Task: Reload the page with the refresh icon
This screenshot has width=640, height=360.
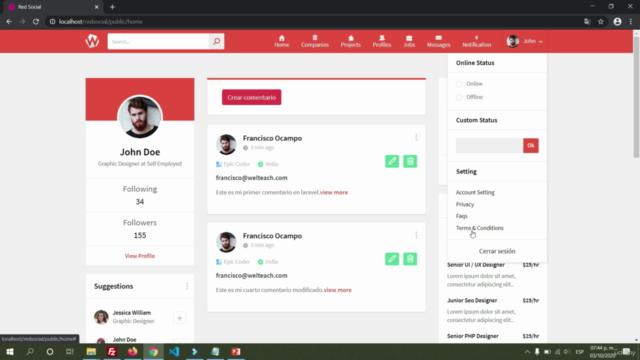Action: click(36, 22)
